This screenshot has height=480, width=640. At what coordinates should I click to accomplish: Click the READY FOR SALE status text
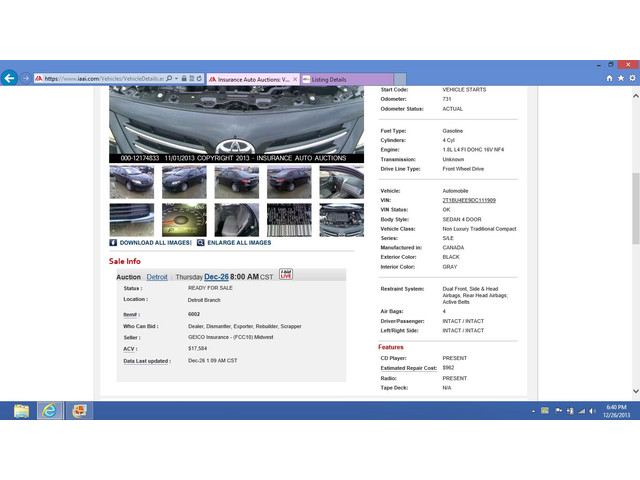[210, 288]
